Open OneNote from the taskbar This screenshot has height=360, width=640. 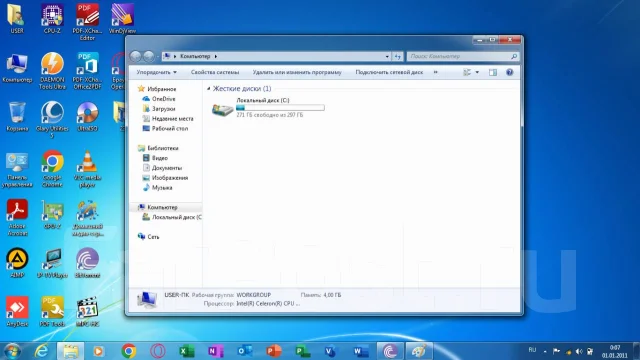pyautogui.click(x=216, y=351)
